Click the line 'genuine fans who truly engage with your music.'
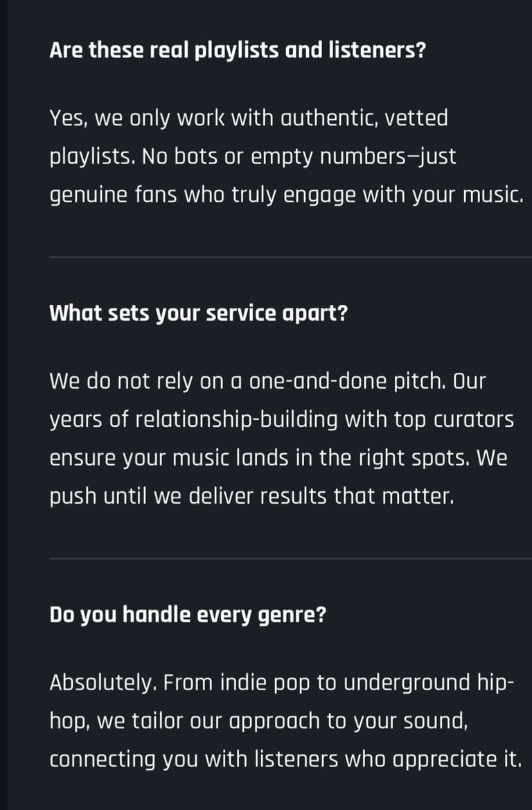 [x=287, y=195]
